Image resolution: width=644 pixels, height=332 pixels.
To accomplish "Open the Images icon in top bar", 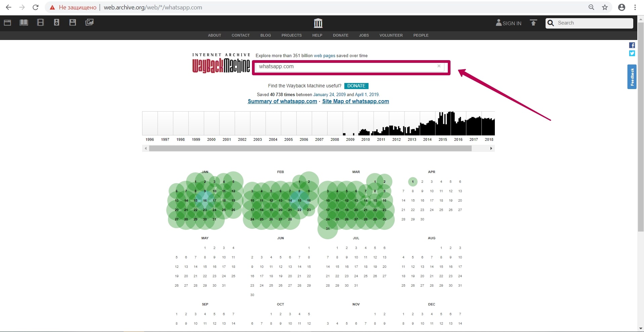I will tap(89, 23).
